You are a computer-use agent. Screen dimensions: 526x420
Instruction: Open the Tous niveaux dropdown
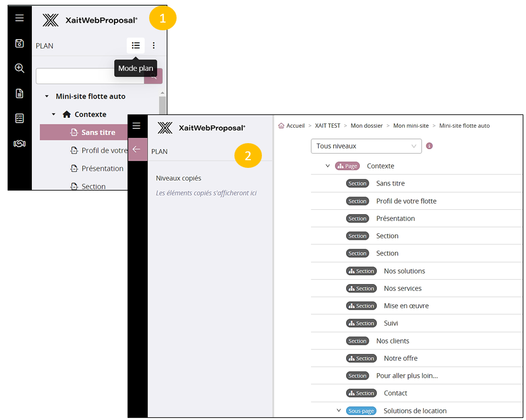tap(366, 146)
